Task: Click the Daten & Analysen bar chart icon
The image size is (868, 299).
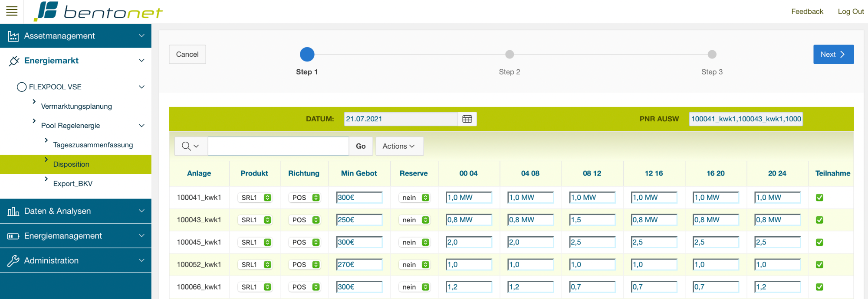Action: coord(13,211)
